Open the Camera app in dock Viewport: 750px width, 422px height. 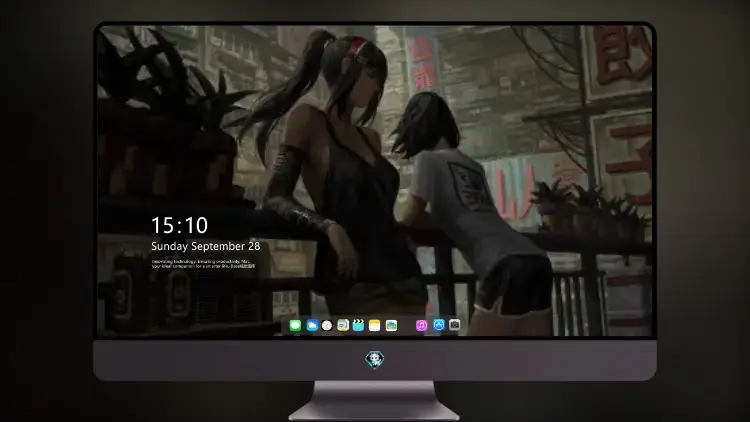pos(454,325)
